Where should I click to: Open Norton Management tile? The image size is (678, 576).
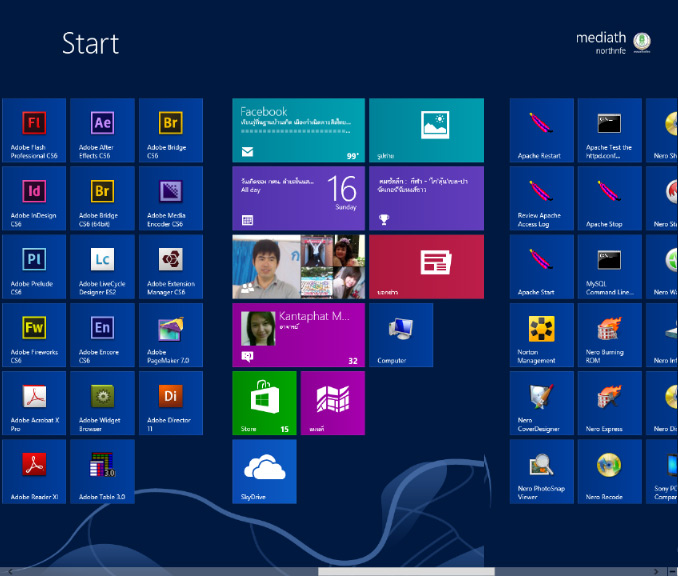tap(542, 335)
